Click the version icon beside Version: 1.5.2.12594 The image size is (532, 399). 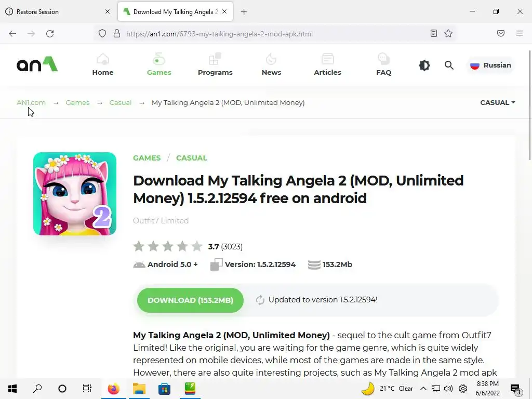click(x=217, y=264)
